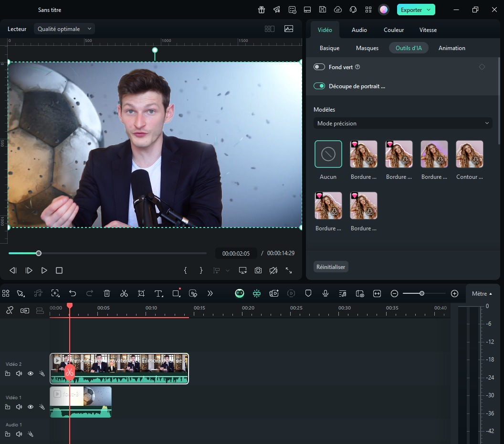Zoom out the timeline with minus icon

(x=394, y=294)
